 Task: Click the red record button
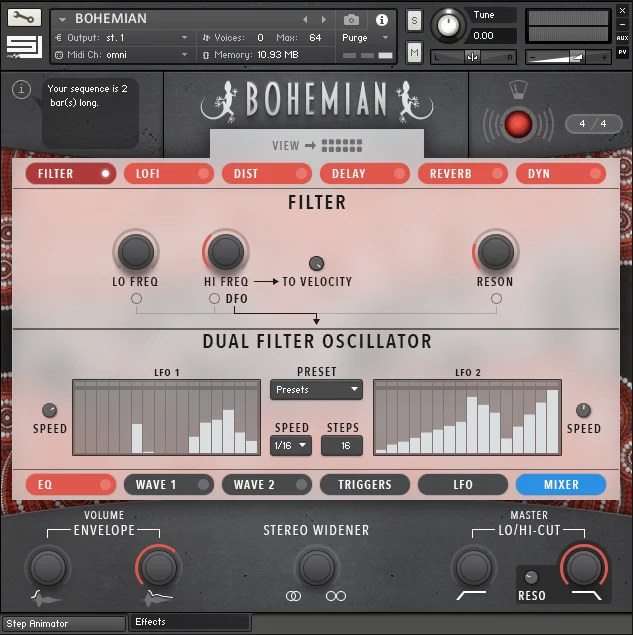tap(518, 124)
